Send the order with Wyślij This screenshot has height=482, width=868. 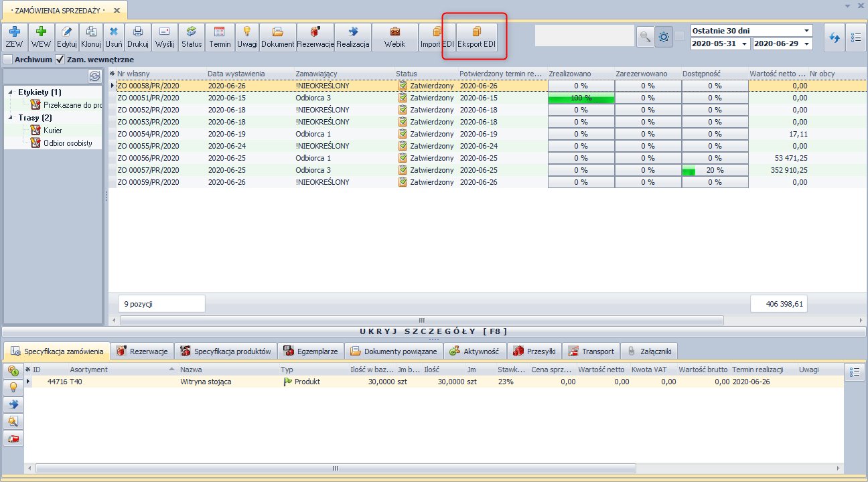165,37
